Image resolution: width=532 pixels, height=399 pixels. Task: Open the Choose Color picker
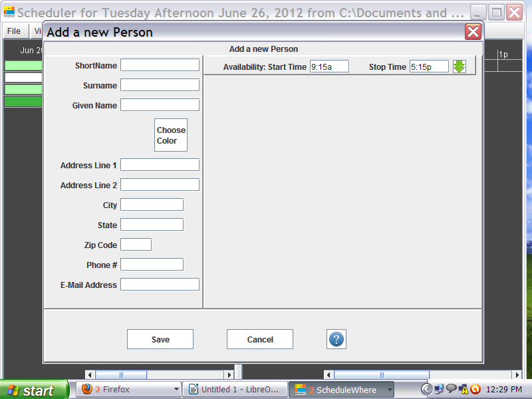[171, 135]
